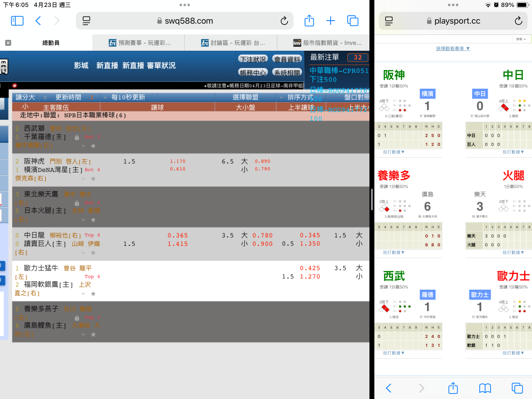The image size is (532, 399).
Task: Go back in the playsport.cc bottom toolbar
Action: click(389, 388)
